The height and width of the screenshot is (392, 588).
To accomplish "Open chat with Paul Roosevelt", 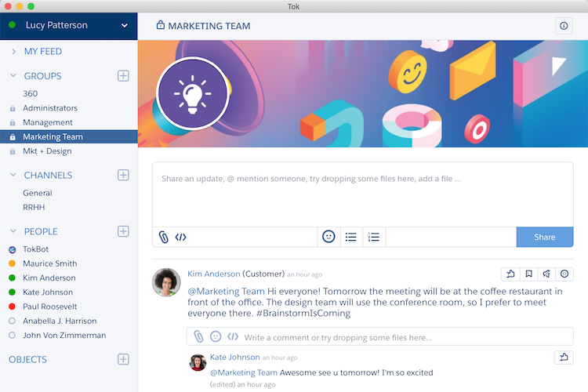I will click(x=50, y=307).
